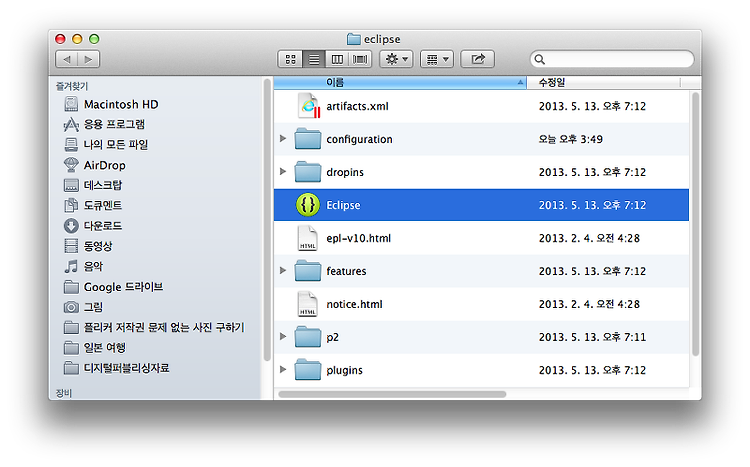Viewport: 750px width, 467px height.
Task: Click the sidebar vertical scrollbar
Action: 267,221
